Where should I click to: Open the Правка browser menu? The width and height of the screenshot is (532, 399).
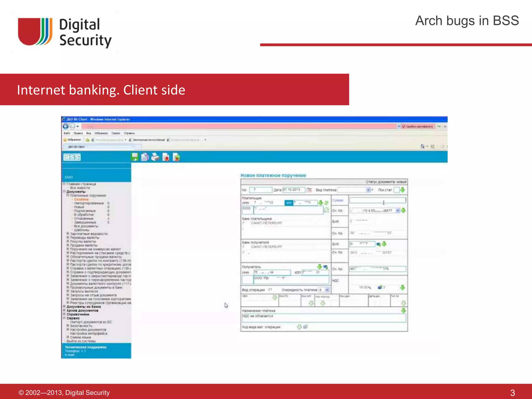coord(78,133)
